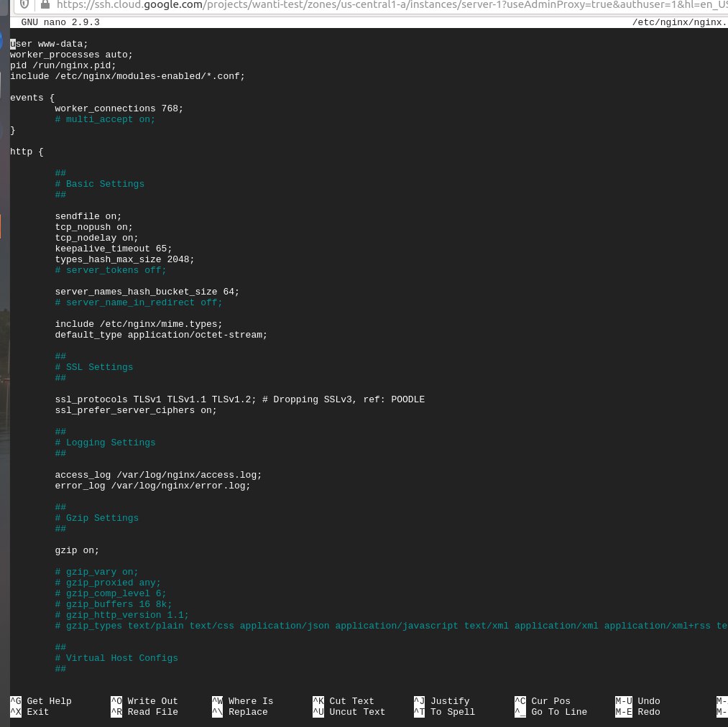Click 'types_hash_max_size 2048;' line

124,259
